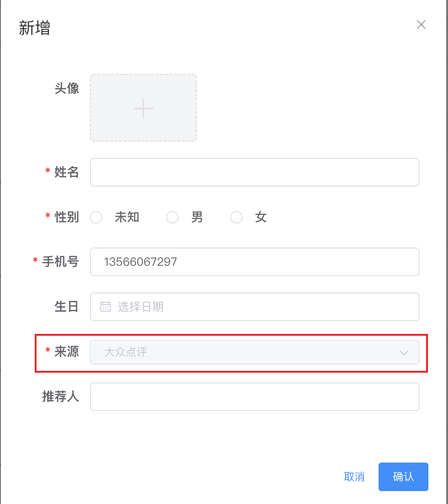Select the 男 gender radio button
Image resolution: width=448 pixels, height=504 pixels.
pyautogui.click(x=172, y=218)
